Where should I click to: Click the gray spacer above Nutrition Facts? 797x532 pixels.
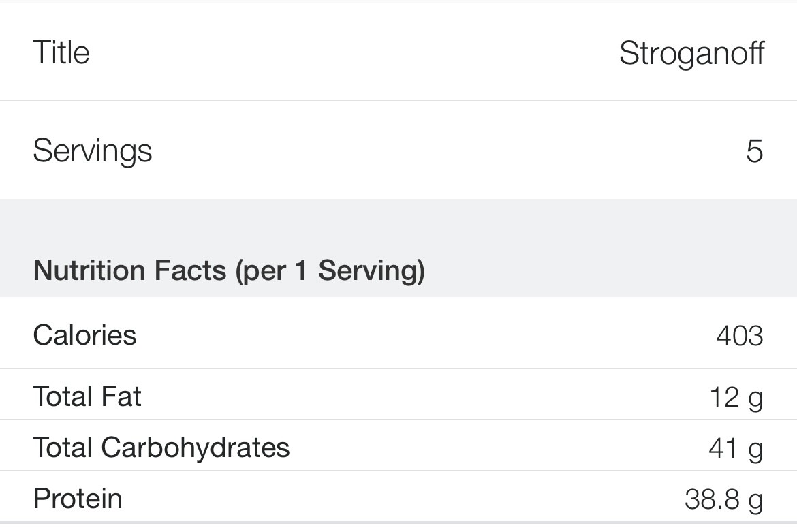click(398, 221)
